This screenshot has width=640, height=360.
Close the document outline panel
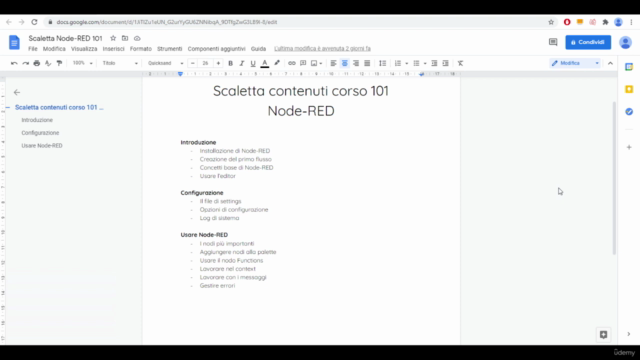[x=17, y=92]
